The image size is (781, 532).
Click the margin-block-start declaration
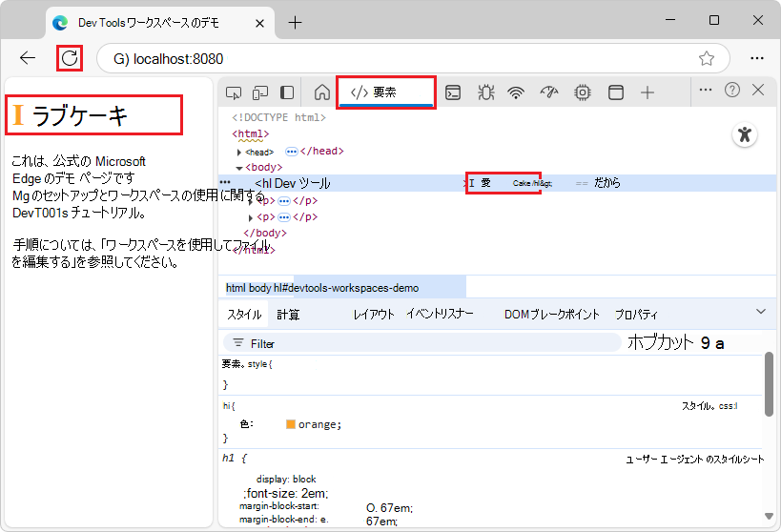pyautogui.click(x=326, y=507)
